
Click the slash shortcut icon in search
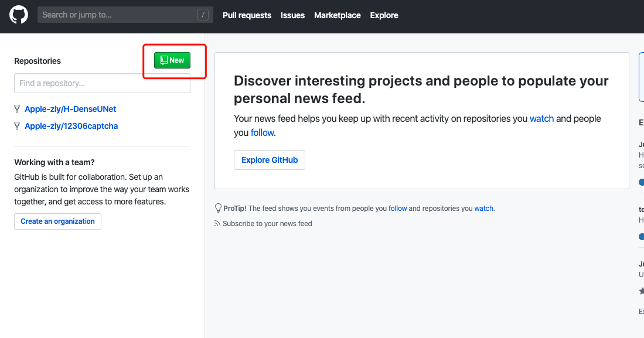click(203, 15)
